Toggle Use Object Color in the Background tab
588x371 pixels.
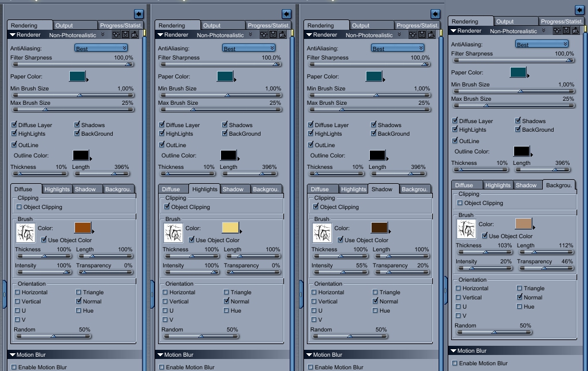point(484,235)
